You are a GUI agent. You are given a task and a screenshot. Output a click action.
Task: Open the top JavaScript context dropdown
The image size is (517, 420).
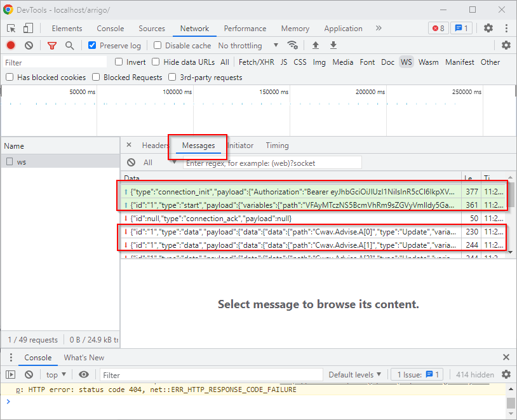[56, 375]
